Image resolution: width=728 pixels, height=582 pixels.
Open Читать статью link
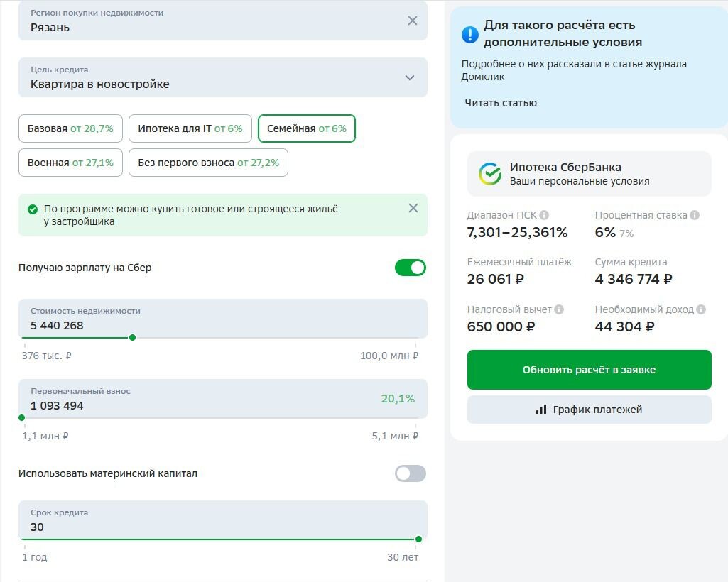tap(501, 103)
